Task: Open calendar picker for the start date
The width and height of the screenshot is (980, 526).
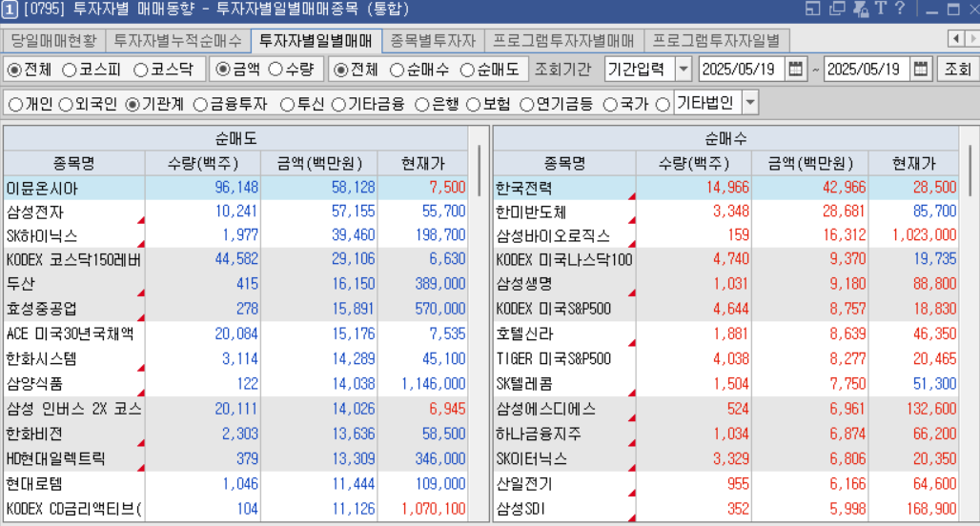Action: (x=795, y=69)
